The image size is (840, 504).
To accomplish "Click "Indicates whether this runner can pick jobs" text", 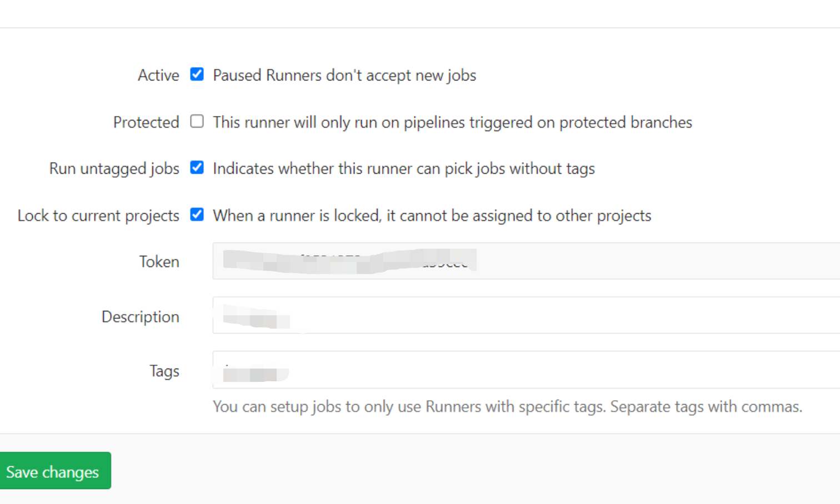I will [403, 169].
